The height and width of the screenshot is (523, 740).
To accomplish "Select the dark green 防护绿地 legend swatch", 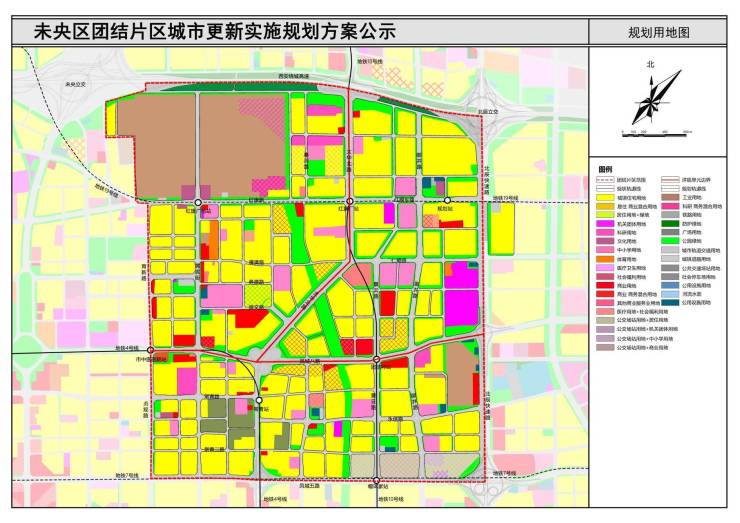I will click(670, 224).
